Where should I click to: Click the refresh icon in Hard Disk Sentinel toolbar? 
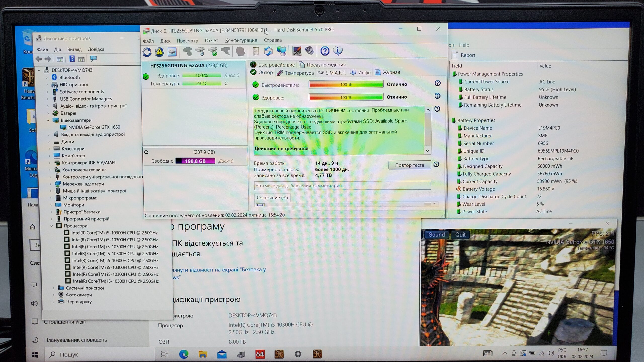[147, 52]
